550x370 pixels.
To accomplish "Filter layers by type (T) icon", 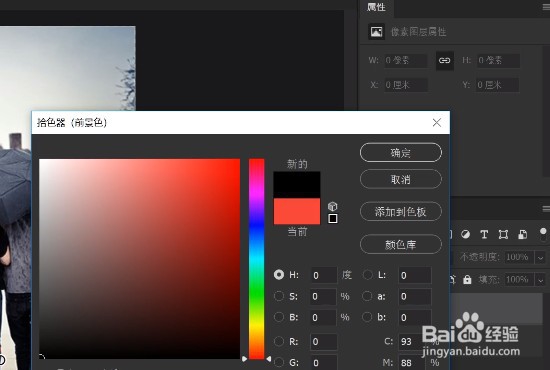I will pyautogui.click(x=484, y=234).
